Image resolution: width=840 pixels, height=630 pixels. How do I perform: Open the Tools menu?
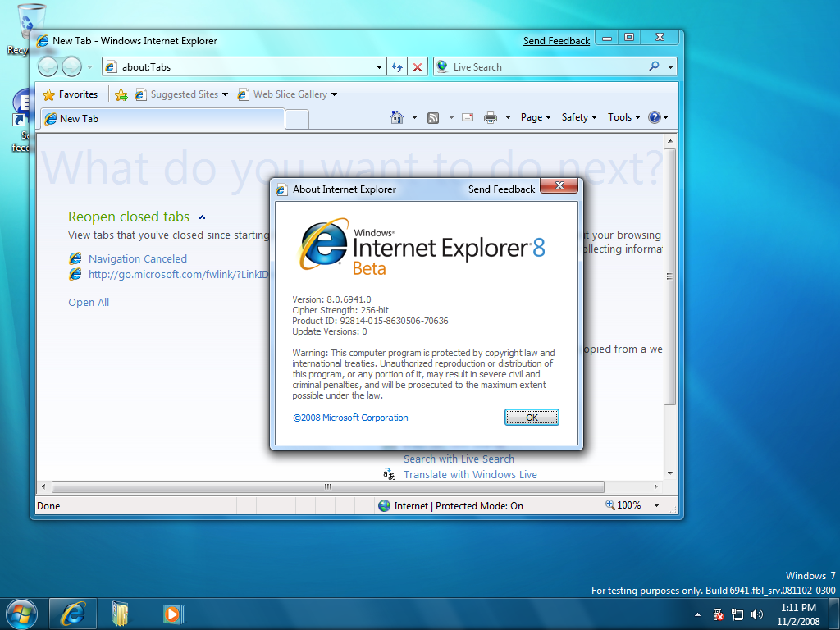click(624, 117)
